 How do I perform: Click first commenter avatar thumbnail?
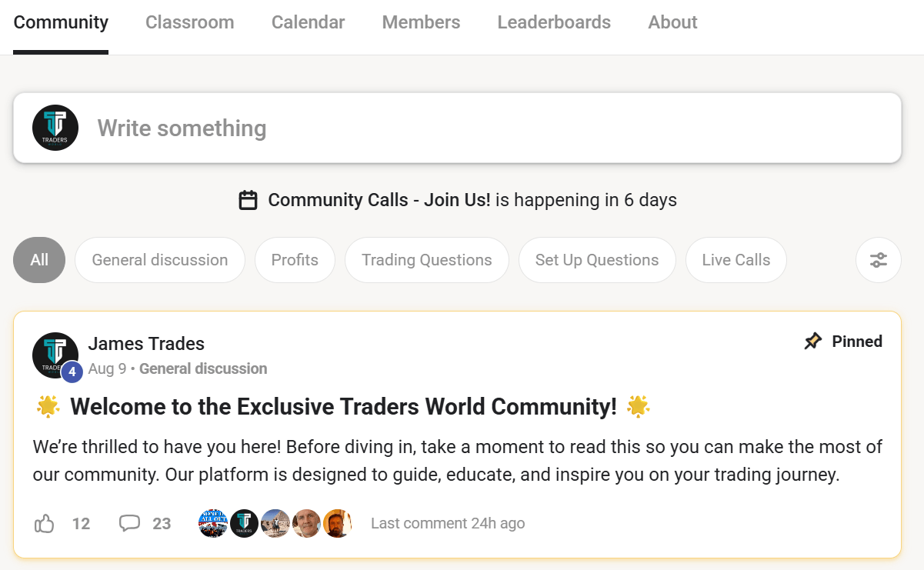[x=213, y=524]
